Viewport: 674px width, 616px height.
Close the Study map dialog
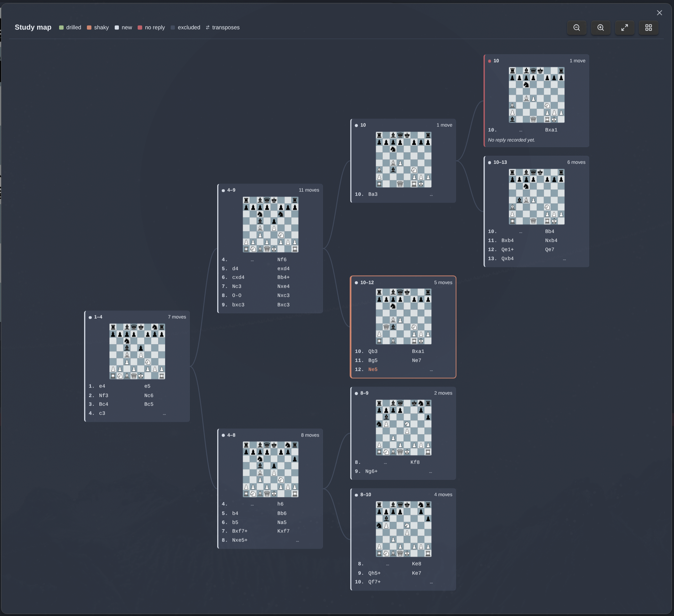pyautogui.click(x=659, y=13)
